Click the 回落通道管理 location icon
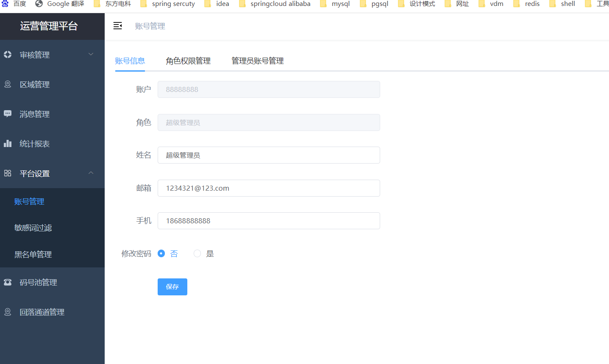This screenshot has height=364, width=609. click(x=8, y=312)
